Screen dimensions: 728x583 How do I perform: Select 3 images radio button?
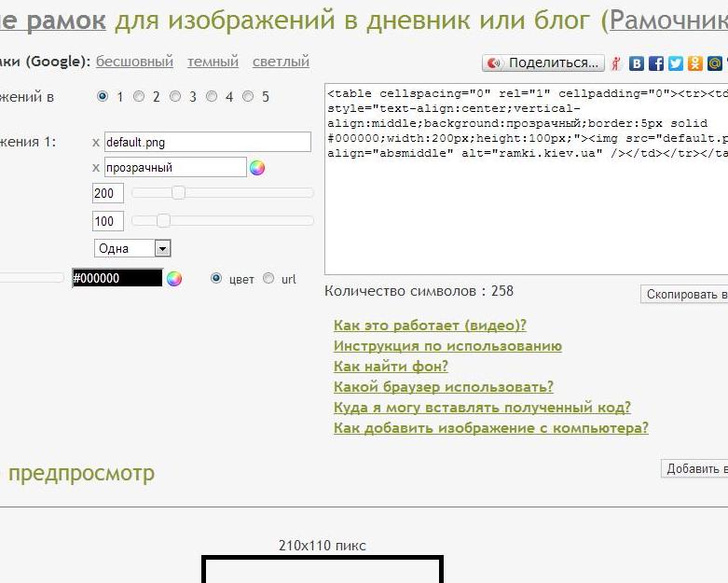pos(175,96)
